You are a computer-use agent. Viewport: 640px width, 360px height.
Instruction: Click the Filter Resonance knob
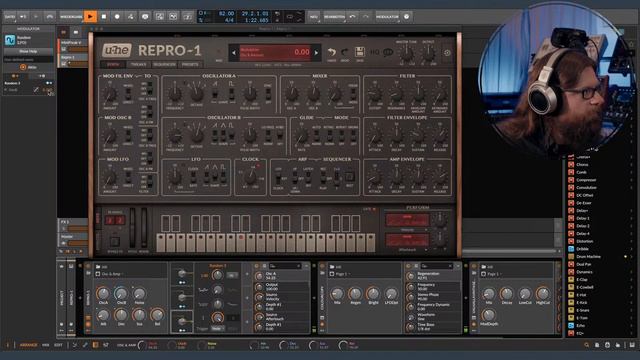point(396,95)
